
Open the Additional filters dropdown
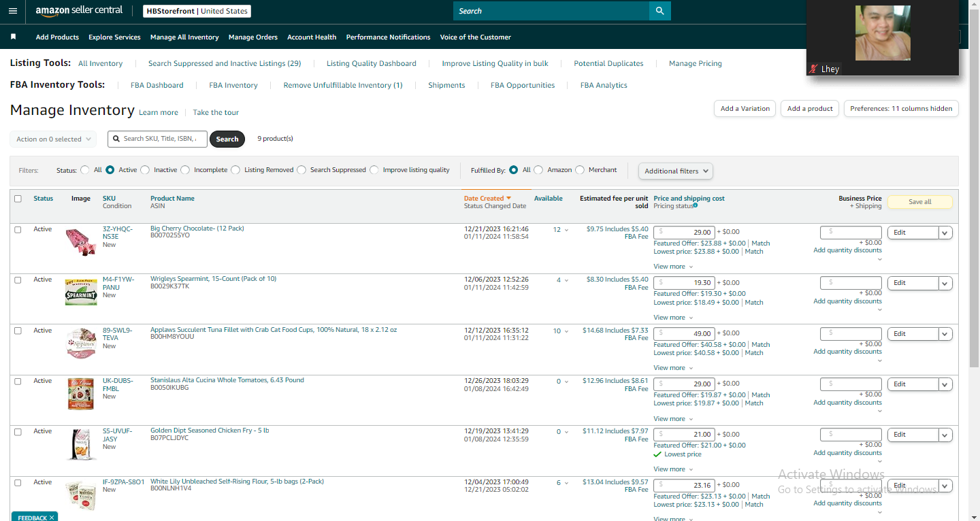point(676,171)
